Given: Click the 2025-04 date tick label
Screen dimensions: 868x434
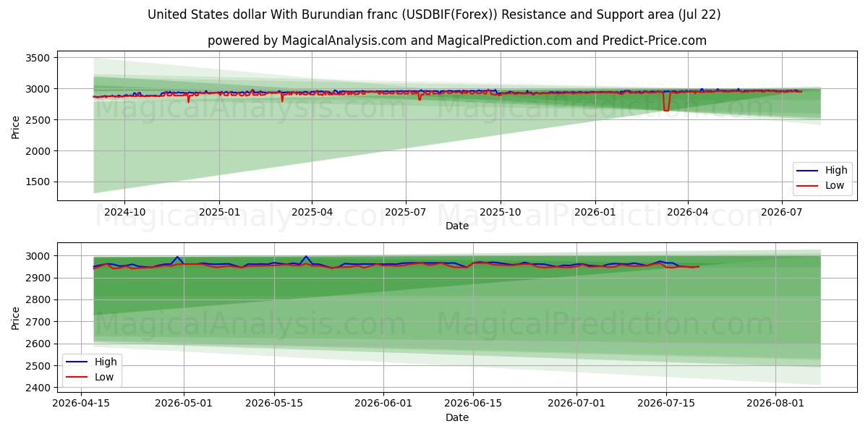Looking at the screenshot, I should (312, 213).
